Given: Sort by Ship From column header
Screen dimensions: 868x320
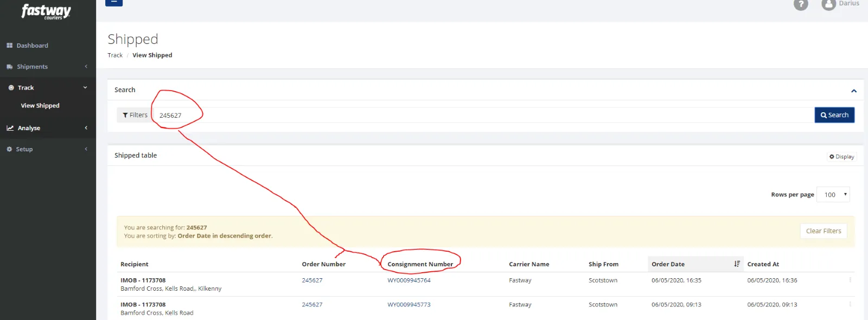Looking at the screenshot, I should [604, 265].
